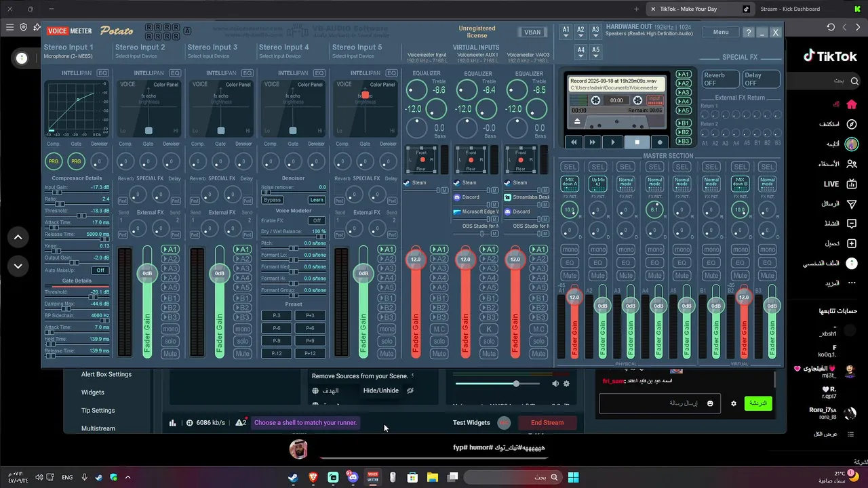Open Discord from the taskbar
868x488 pixels.
point(352,477)
